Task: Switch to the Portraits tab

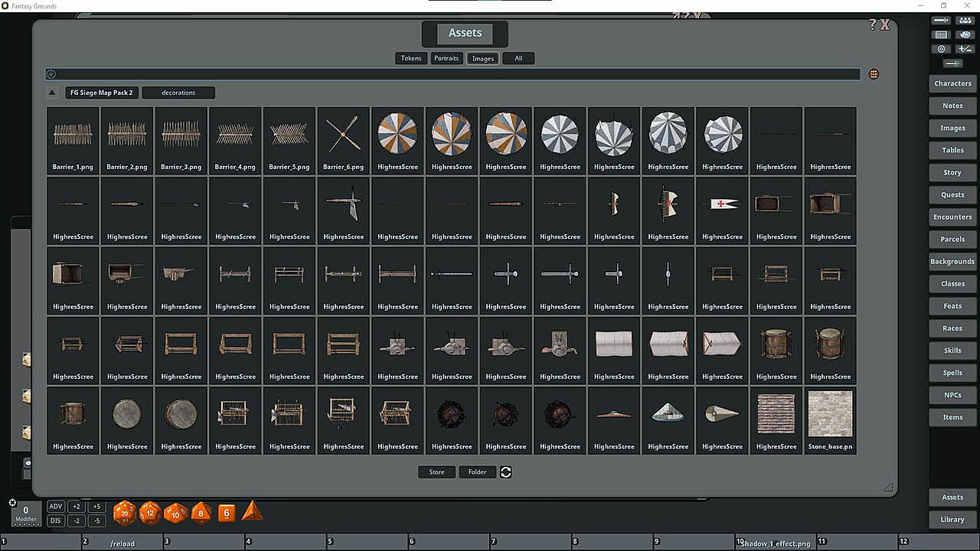Action: pyautogui.click(x=446, y=58)
